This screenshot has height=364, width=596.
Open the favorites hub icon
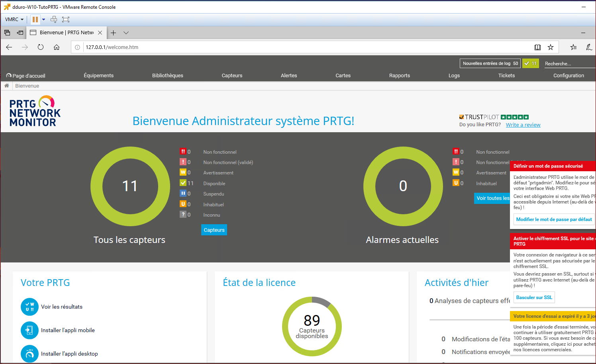click(573, 47)
